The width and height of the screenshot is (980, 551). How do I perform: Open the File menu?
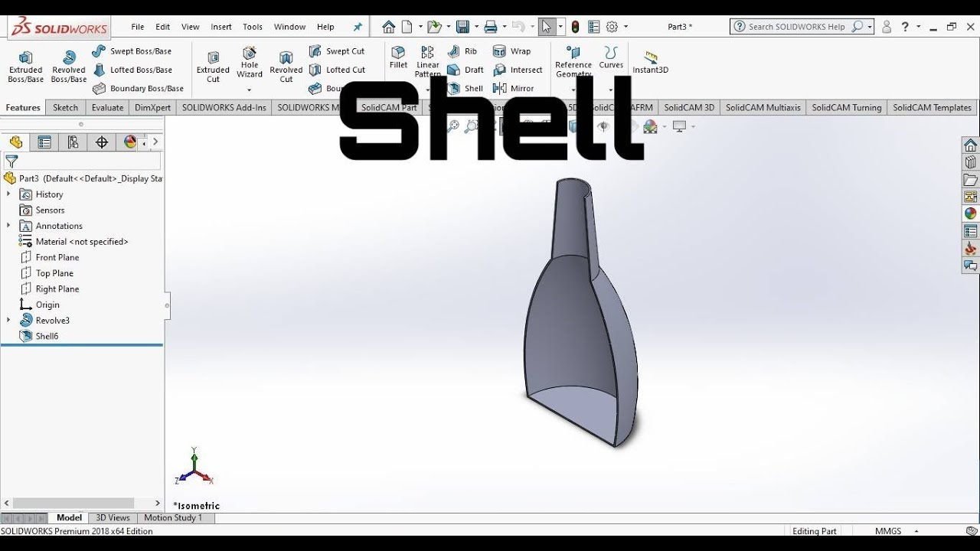click(x=138, y=27)
